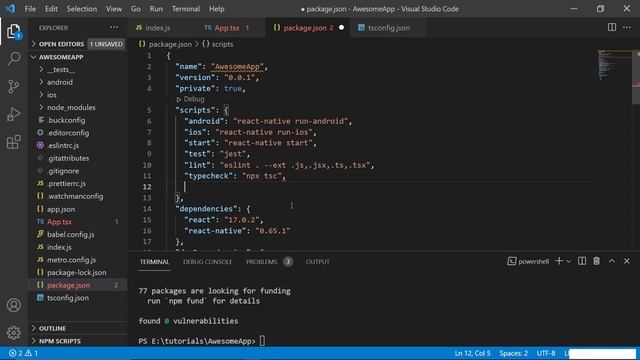Open the Help menu

pyautogui.click(x=216, y=9)
